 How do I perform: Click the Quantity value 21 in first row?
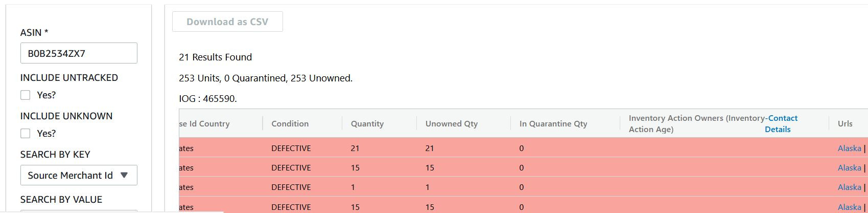click(355, 148)
